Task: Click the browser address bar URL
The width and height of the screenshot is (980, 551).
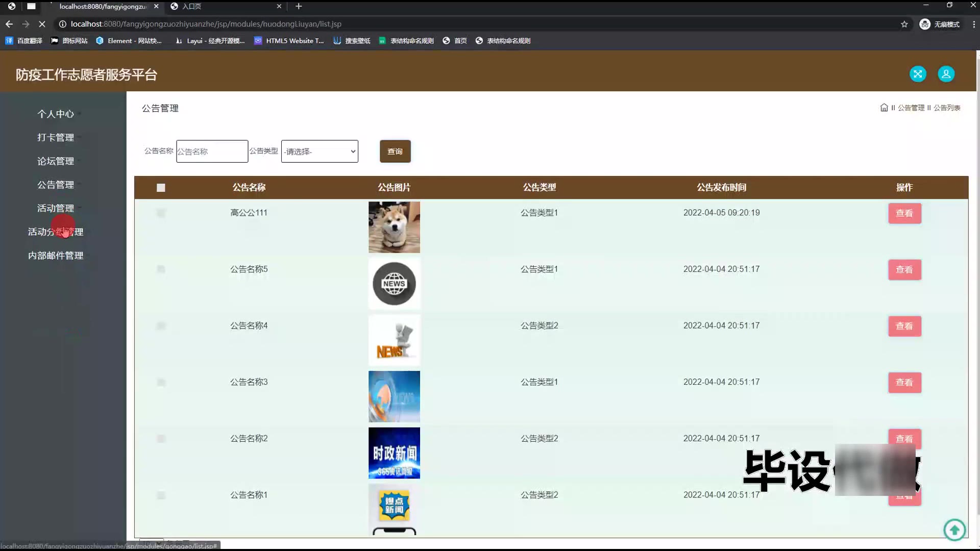Action: click(x=206, y=24)
